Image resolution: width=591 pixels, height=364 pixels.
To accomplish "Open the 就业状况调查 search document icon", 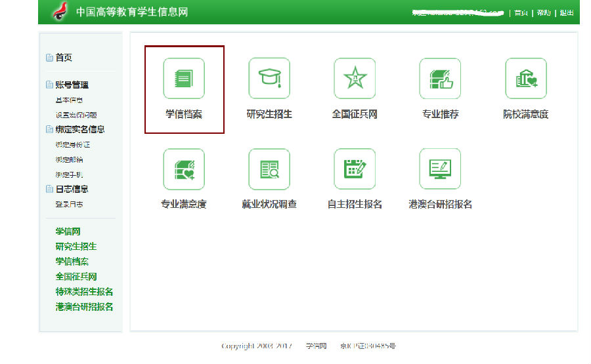I will [269, 169].
